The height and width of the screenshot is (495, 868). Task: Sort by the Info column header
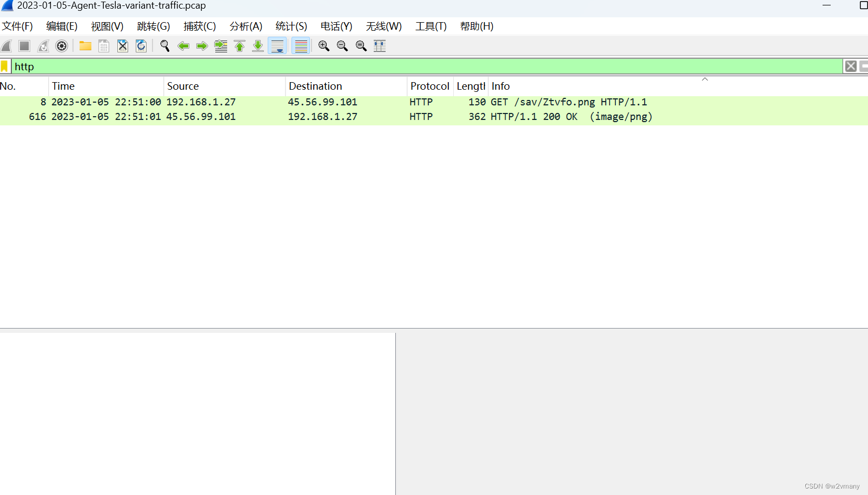[x=678, y=86]
